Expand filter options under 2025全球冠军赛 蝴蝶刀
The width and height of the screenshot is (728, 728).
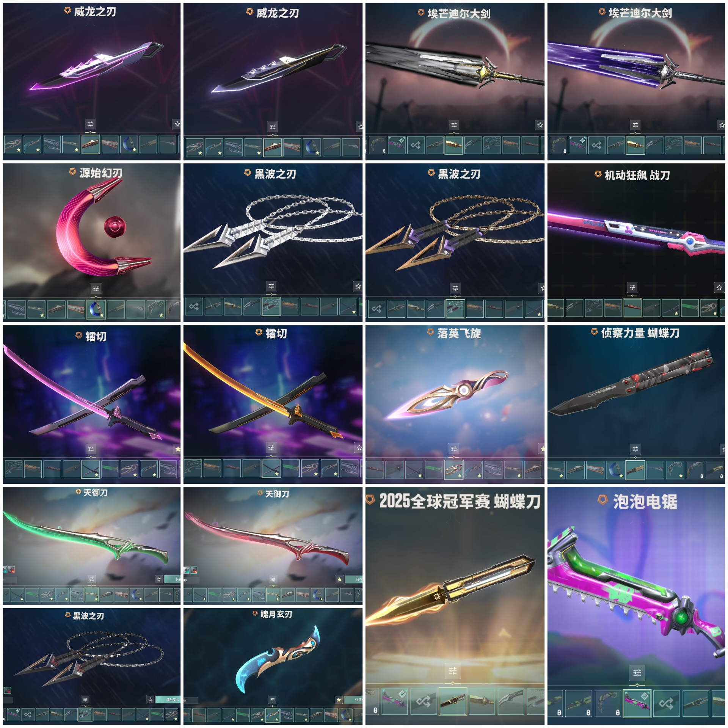click(453, 671)
